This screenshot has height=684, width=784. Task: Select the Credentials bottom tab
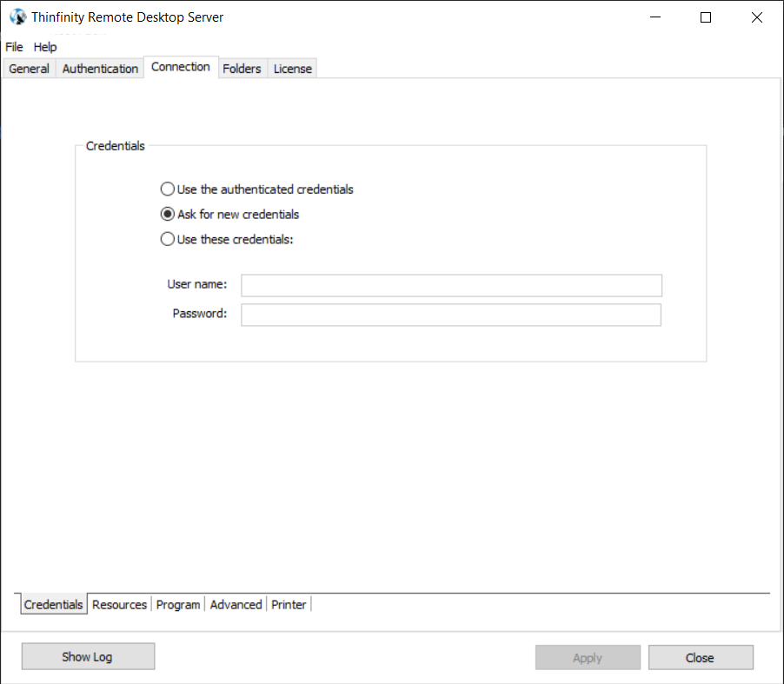(54, 604)
